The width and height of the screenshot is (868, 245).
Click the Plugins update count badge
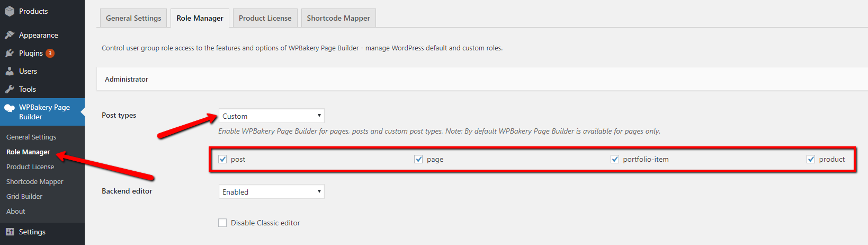[50, 53]
